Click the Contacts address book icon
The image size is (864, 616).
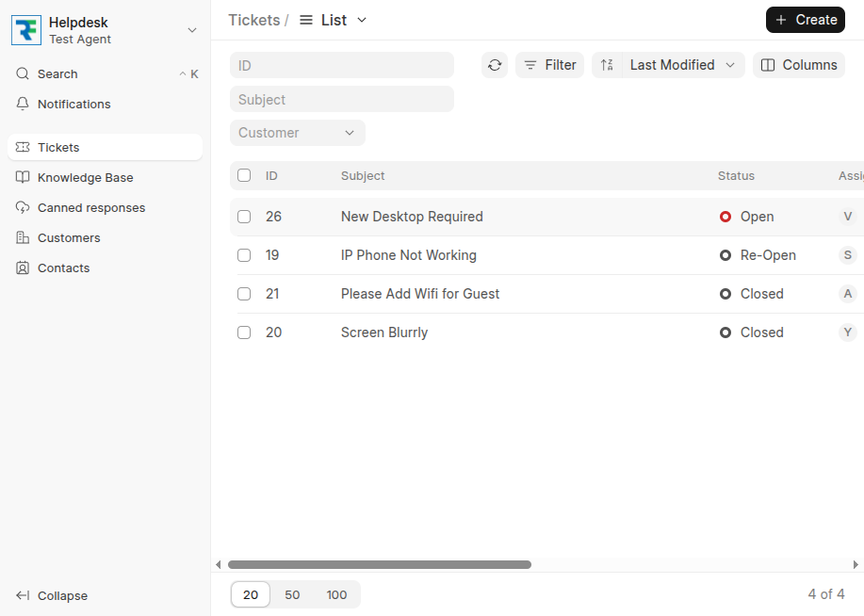(22, 267)
